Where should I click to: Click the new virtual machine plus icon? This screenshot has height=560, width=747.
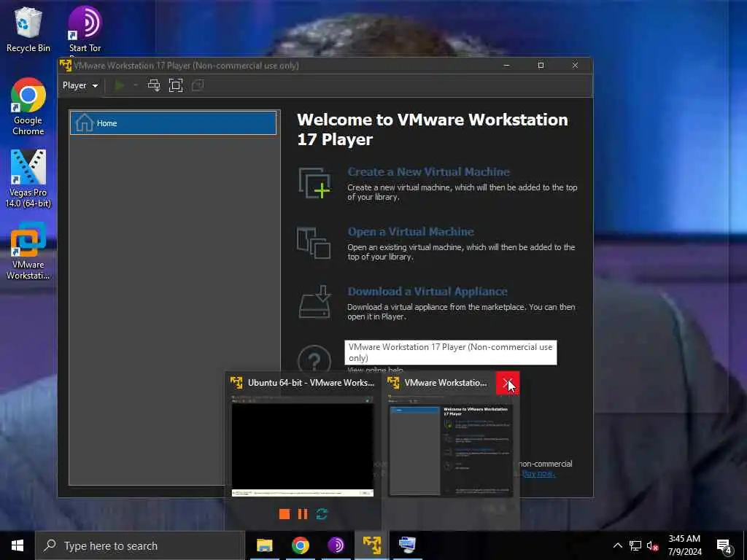click(x=314, y=183)
